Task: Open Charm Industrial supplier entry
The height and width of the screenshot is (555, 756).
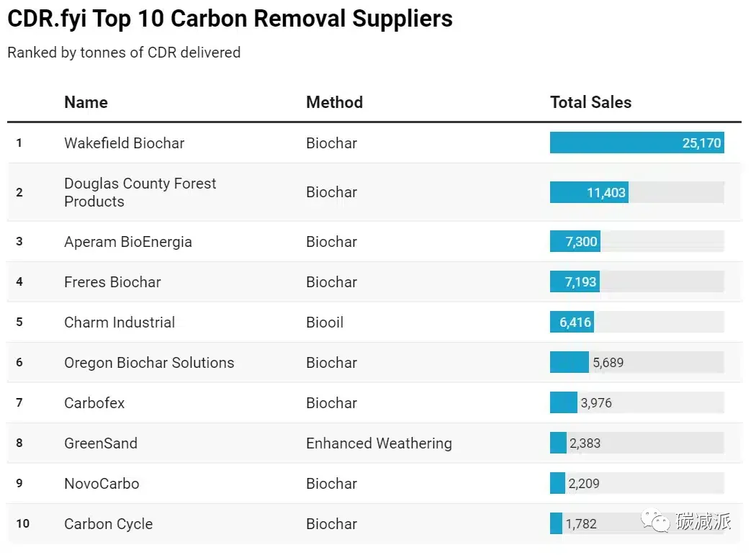Action: [x=119, y=322]
